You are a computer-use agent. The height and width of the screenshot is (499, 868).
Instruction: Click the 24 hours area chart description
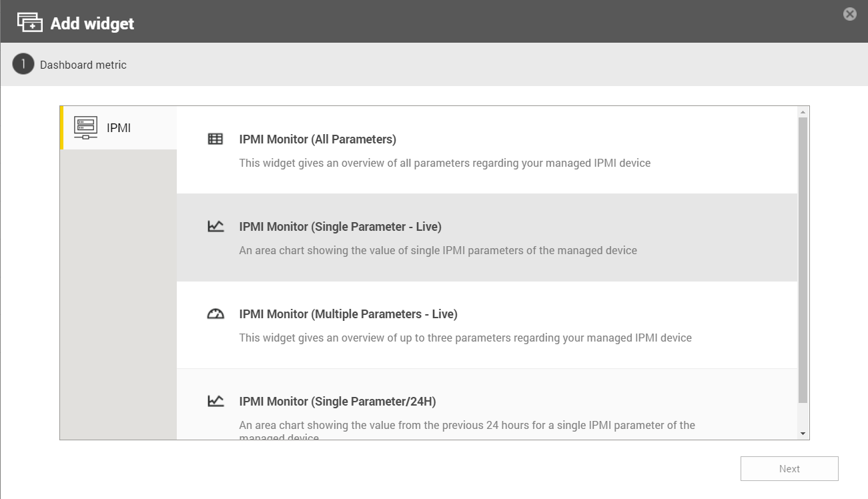pos(467,426)
